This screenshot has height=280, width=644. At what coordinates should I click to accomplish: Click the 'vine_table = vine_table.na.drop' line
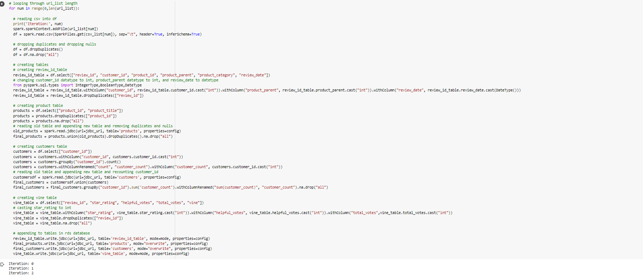coord(52,223)
